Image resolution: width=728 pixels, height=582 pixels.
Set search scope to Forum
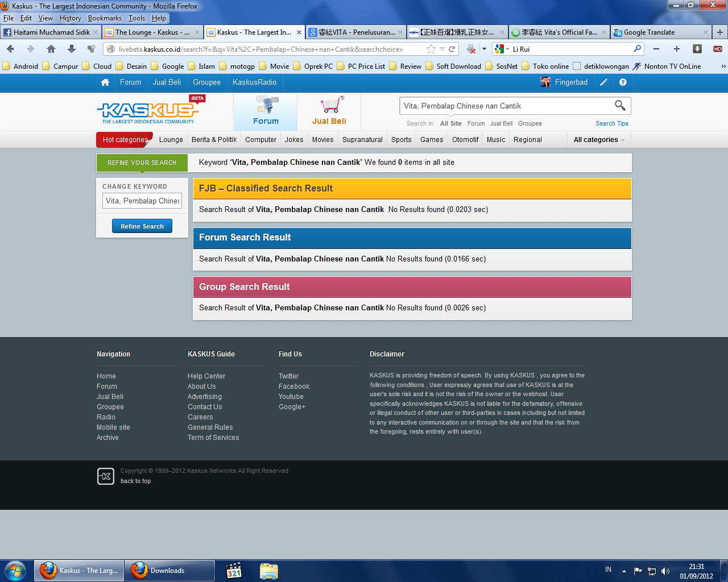(x=476, y=123)
